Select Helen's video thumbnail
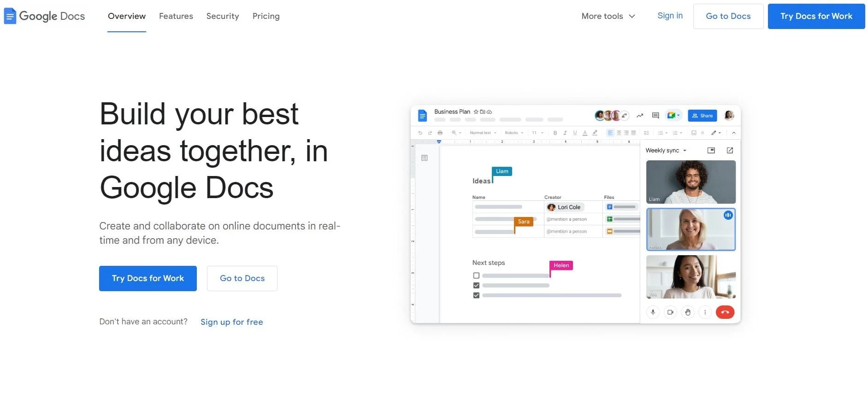This screenshot has width=868, height=393. [691, 229]
